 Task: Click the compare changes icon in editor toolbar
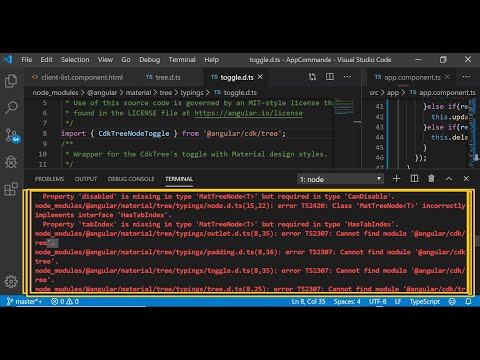click(312, 77)
